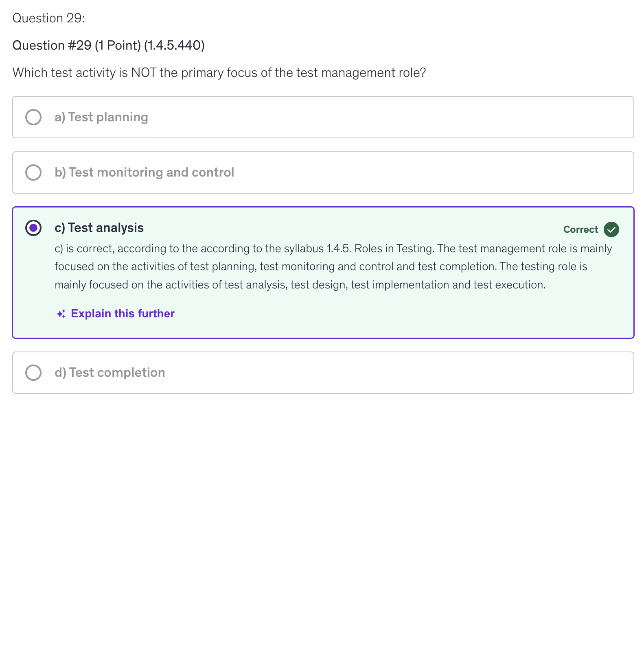This screenshot has height=655, width=644.
Task: Select the "Test planning" radio button
Action: (33, 117)
